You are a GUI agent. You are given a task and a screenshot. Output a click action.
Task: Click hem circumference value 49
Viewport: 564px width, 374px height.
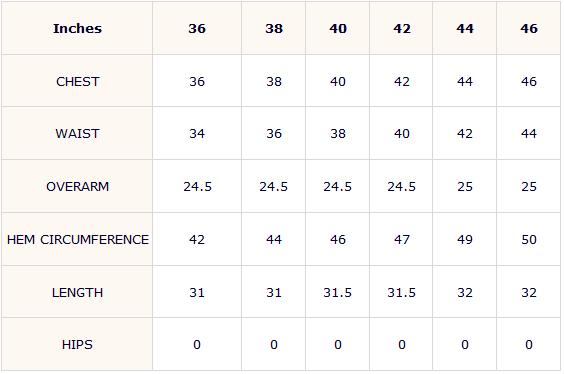click(x=465, y=240)
